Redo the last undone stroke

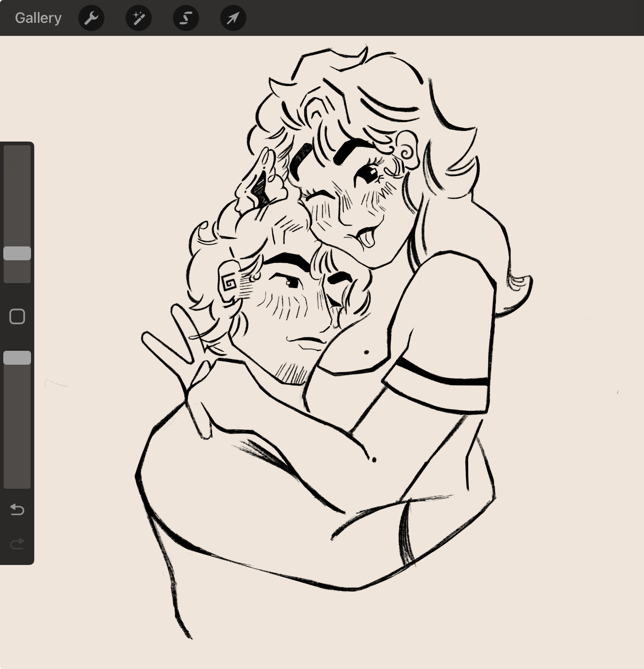pyautogui.click(x=17, y=544)
